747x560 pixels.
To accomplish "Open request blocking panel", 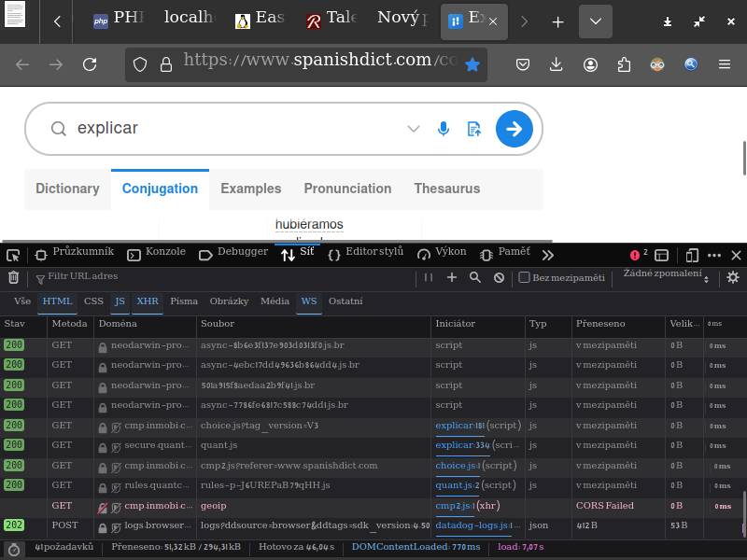I will point(499,277).
